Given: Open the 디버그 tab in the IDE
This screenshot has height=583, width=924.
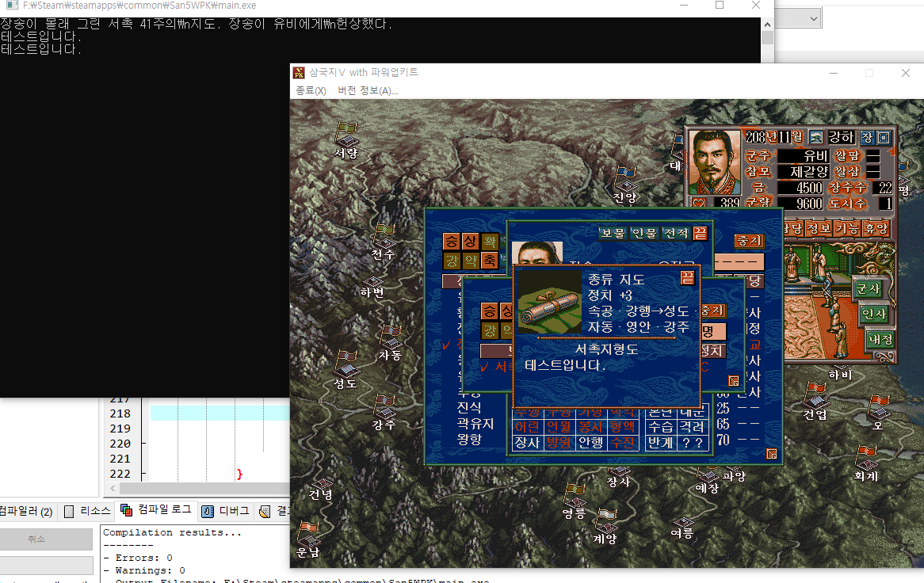Looking at the screenshot, I should [227, 511].
